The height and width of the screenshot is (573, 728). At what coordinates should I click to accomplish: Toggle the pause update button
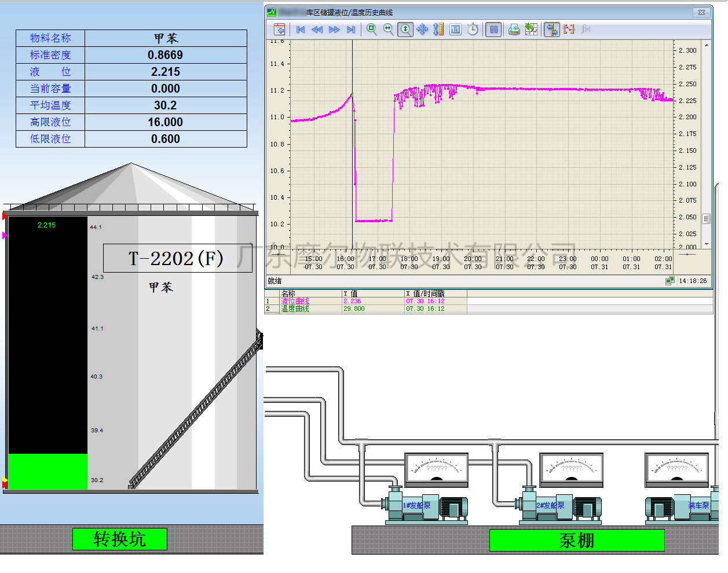click(x=493, y=30)
